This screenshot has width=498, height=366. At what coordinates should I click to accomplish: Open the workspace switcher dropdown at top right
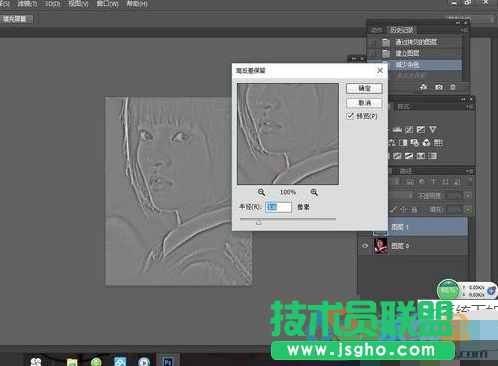coord(469,19)
